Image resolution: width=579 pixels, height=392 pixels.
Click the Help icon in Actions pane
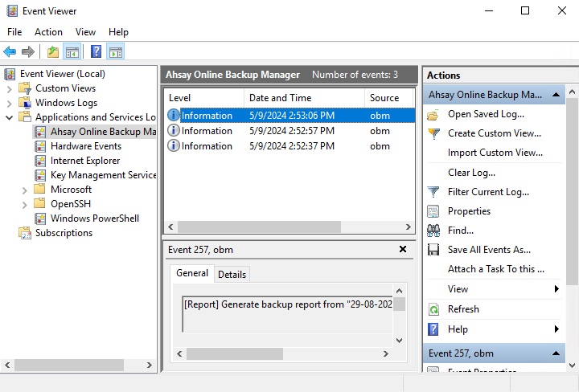(433, 329)
